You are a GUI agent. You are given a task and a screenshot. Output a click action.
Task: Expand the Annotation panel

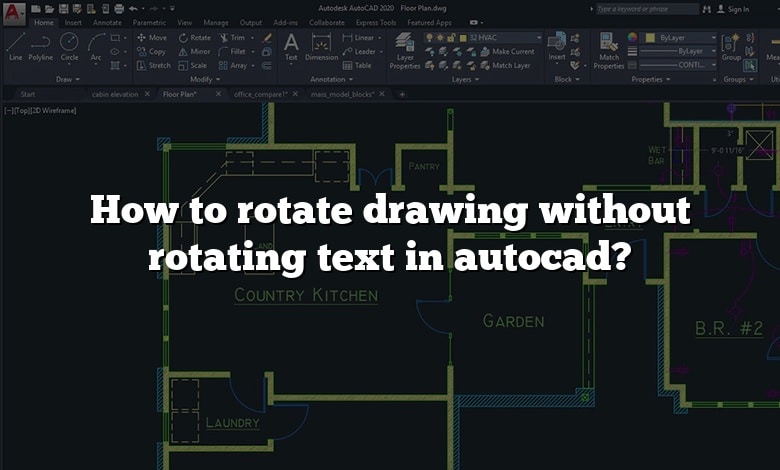331,79
